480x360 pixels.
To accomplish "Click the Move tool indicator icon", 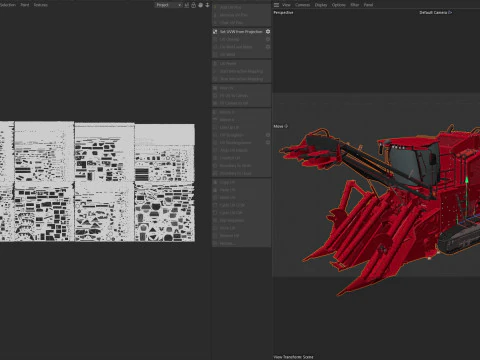I will pyautogui.click(x=286, y=126).
